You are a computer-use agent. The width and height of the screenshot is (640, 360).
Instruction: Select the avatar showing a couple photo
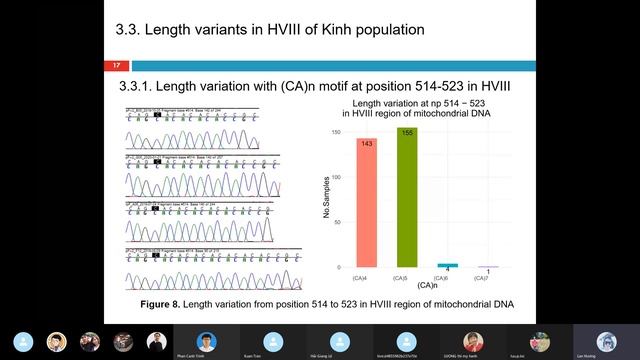click(90, 342)
